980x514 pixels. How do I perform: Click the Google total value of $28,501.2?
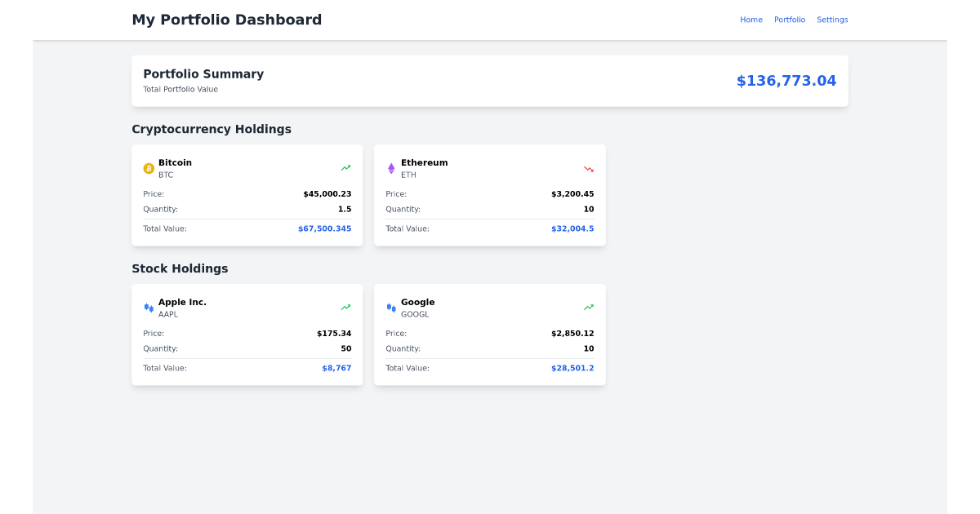point(572,368)
